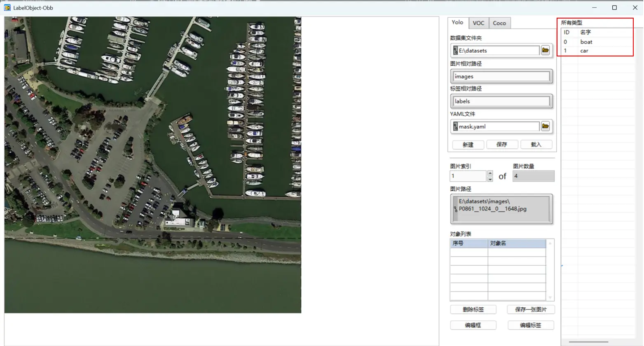Click the LabelObject-Obb app icon in title bar
The width and height of the screenshot is (644, 346).
(x=7, y=8)
